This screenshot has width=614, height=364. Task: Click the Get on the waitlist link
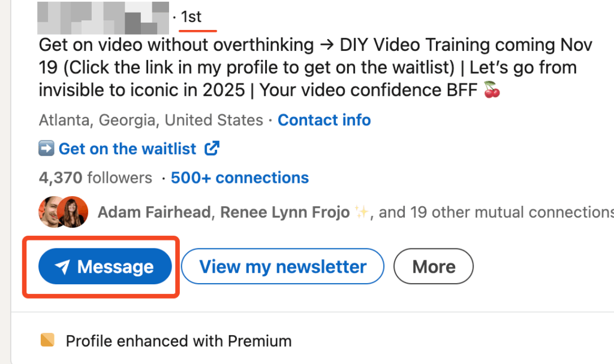pos(127,148)
